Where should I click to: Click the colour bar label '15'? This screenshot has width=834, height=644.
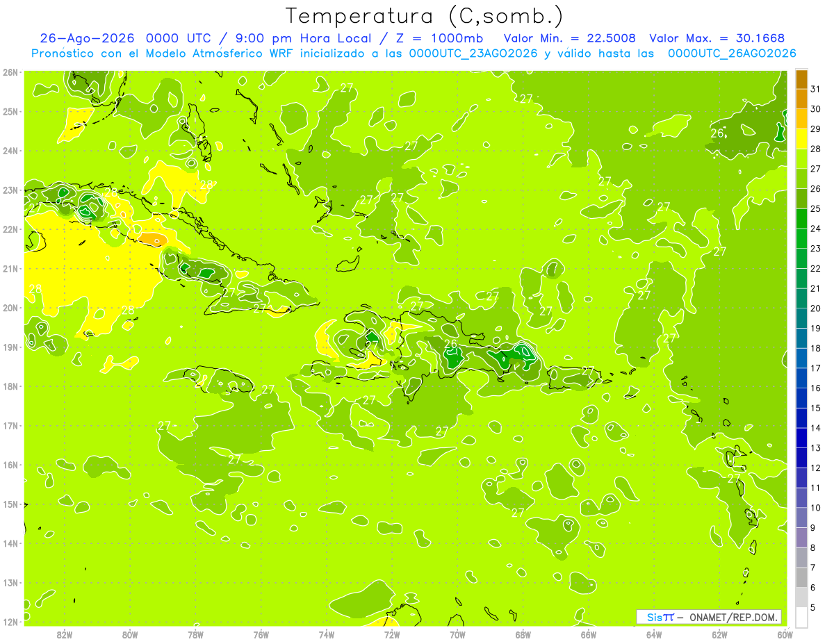815,408
